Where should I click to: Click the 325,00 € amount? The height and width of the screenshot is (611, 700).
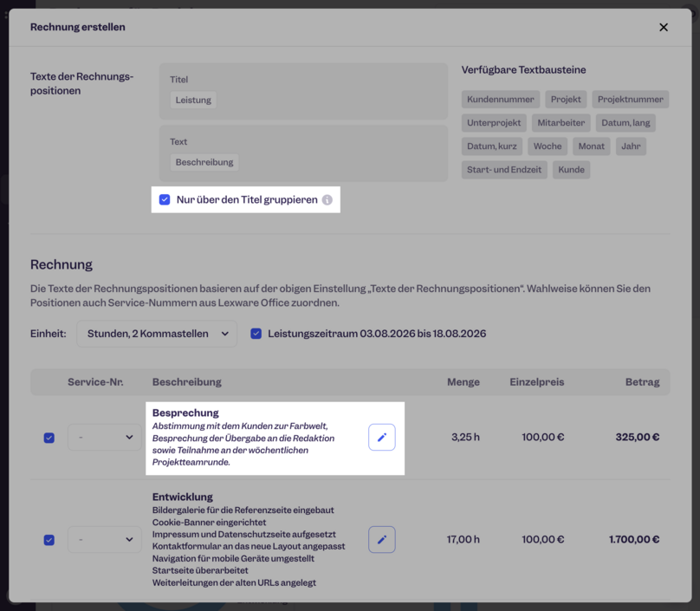[x=638, y=437]
